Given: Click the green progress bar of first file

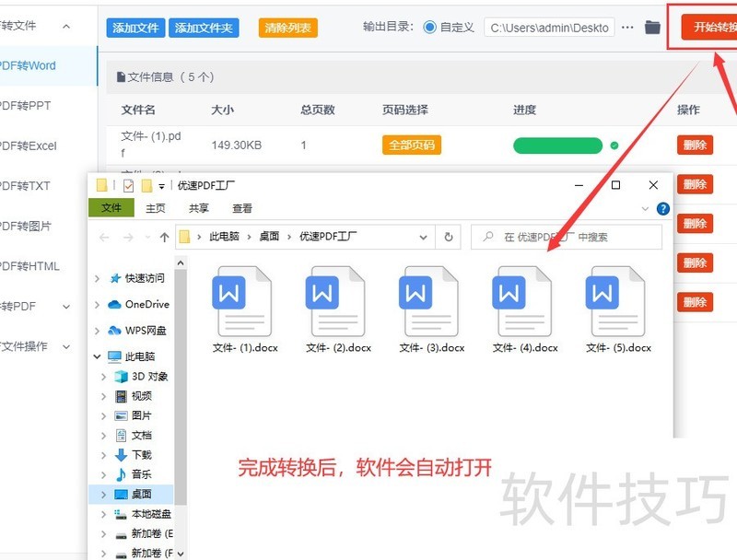Looking at the screenshot, I should pos(557,146).
